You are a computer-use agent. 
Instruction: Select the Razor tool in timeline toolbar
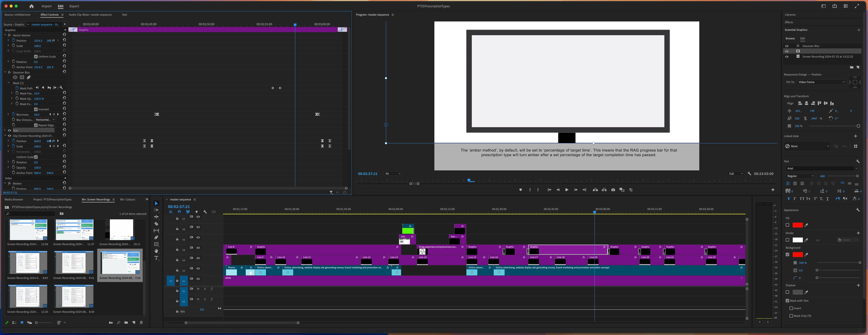156,224
